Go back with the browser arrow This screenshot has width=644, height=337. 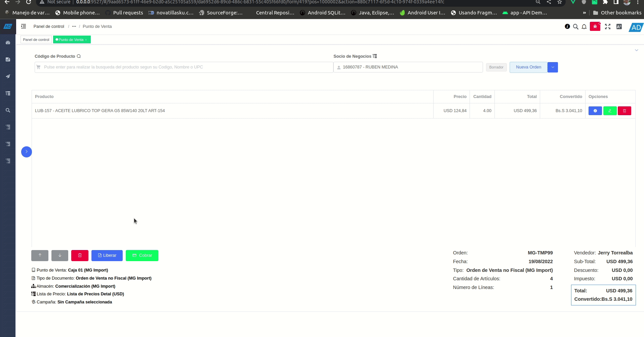coord(7,2)
